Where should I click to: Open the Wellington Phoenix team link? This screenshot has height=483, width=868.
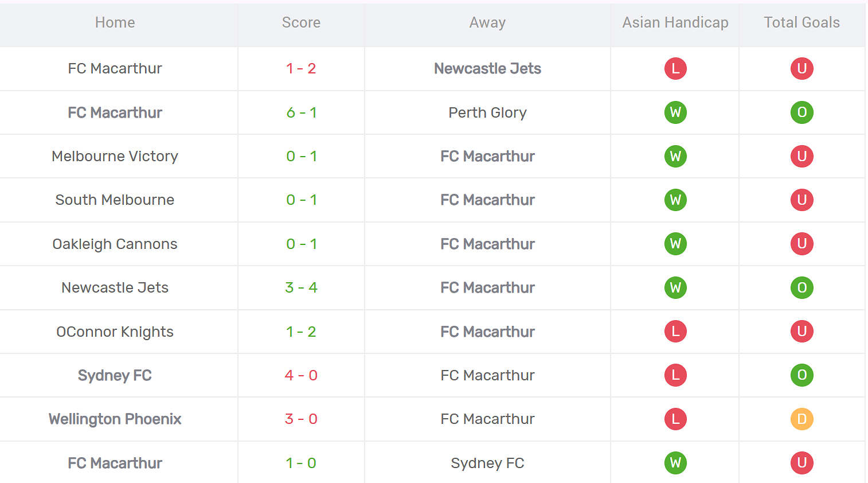tap(115, 419)
